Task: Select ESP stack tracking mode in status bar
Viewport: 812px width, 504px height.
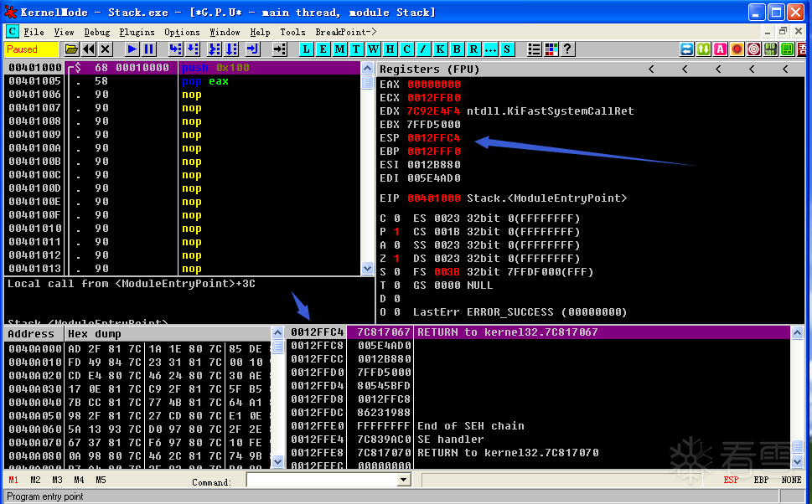Action: click(x=731, y=480)
